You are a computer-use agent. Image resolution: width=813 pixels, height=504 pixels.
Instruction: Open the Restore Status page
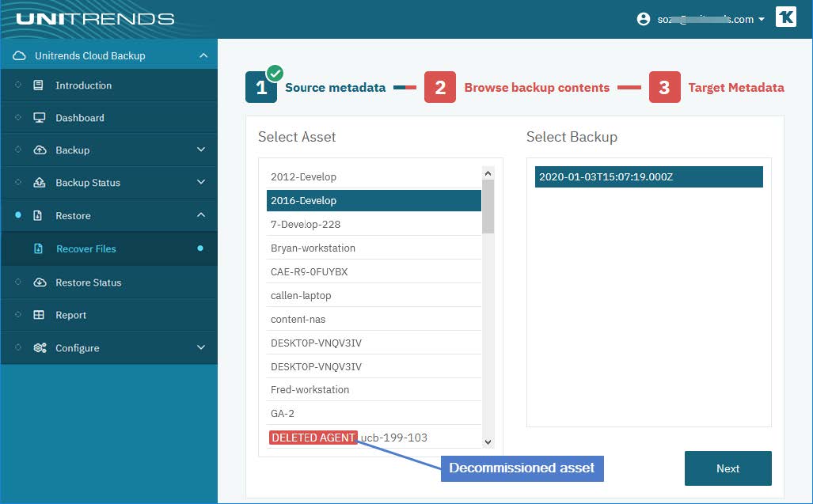point(88,282)
